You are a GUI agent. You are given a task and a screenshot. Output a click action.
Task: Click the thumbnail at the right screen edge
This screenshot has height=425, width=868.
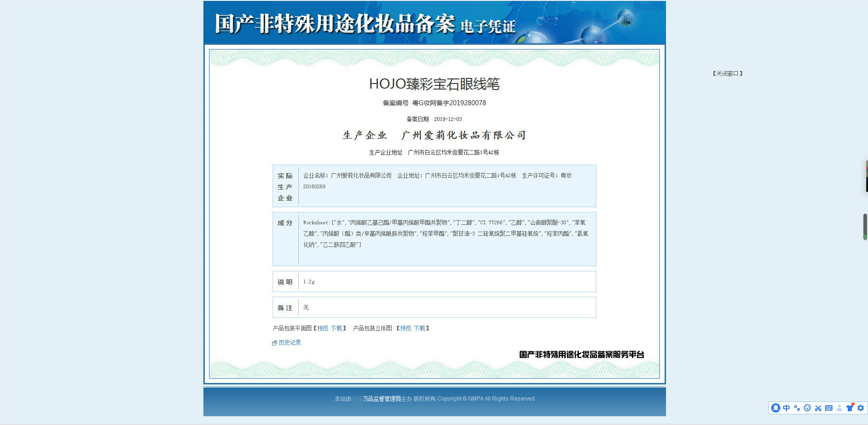pyautogui.click(x=867, y=176)
